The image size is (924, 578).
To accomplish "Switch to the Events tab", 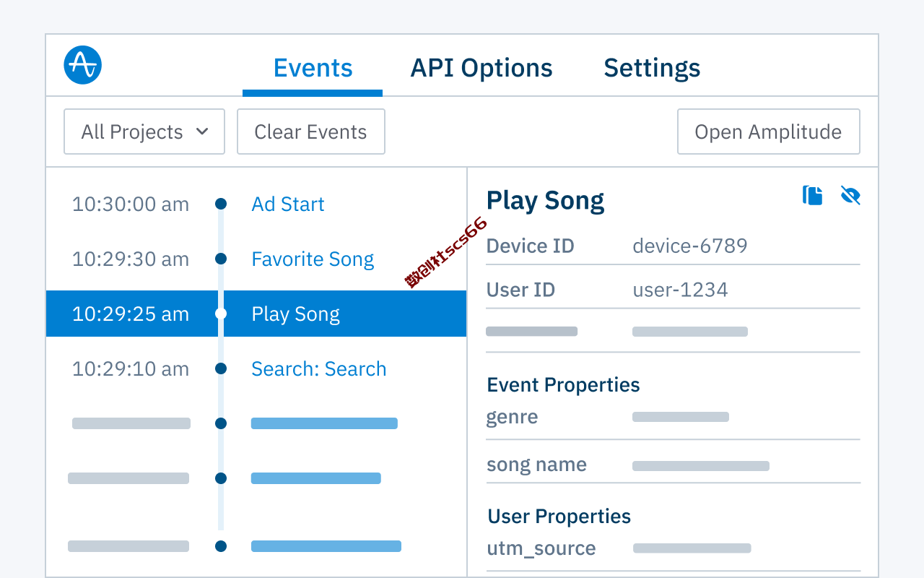I will coord(313,68).
